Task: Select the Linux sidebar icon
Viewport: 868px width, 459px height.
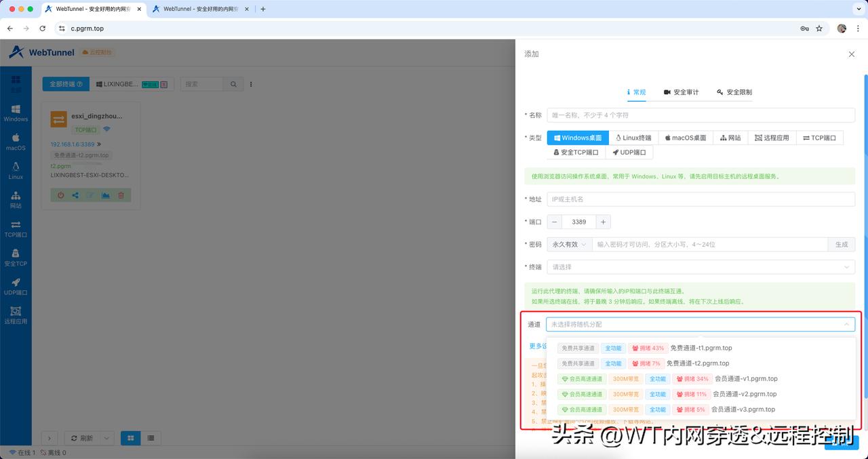Action: [15, 171]
